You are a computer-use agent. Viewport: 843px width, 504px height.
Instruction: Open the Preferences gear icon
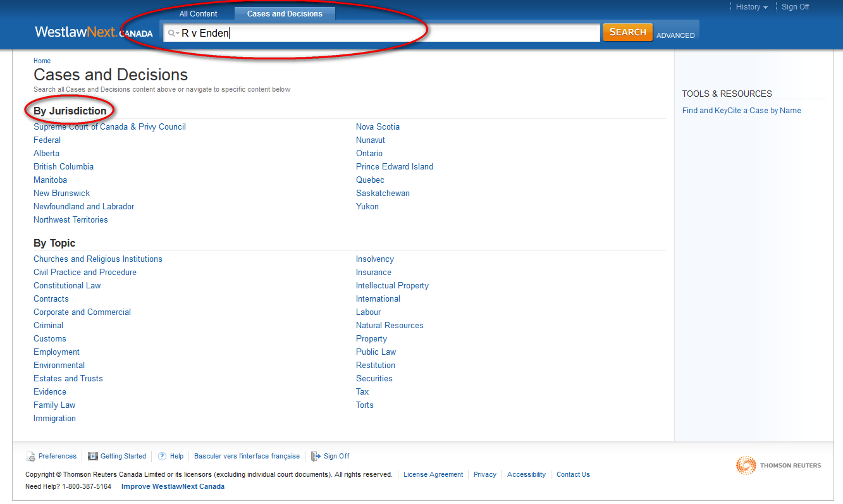[31, 457]
